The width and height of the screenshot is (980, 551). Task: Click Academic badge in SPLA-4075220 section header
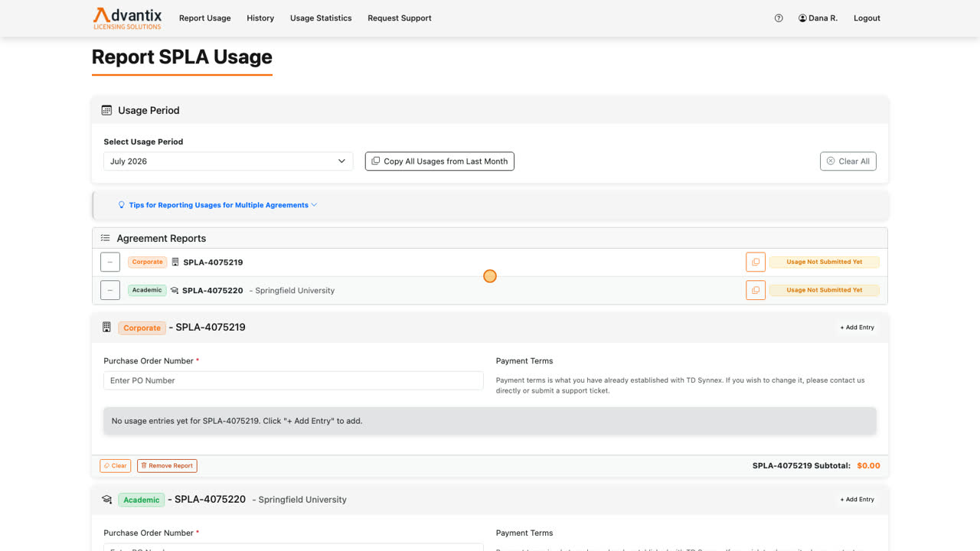click(x=142, y=500)
